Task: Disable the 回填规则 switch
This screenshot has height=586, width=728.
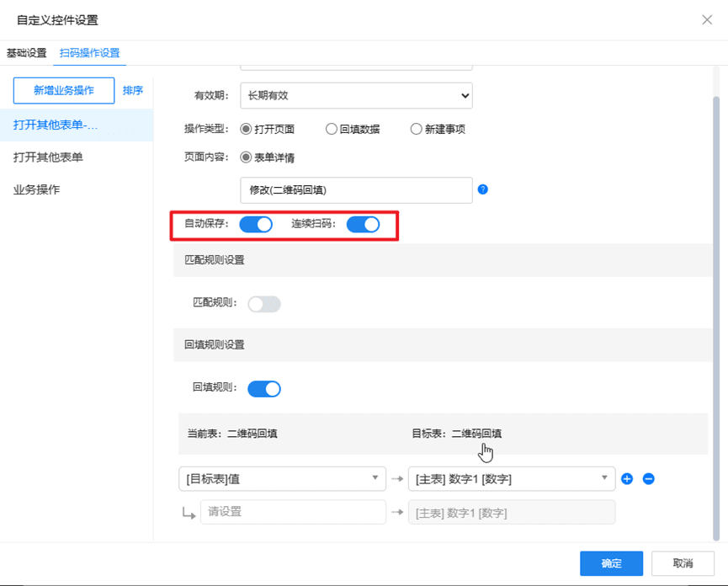Action: (264, 389)
